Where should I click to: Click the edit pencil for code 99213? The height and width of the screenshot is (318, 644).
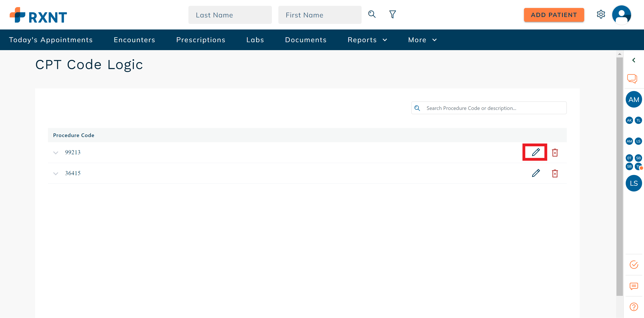(x=536, y=152)
